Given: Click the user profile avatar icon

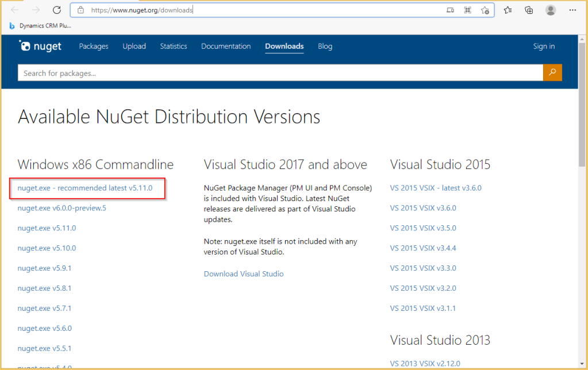Looking at the screenshot, I should (x=551, y=10).
